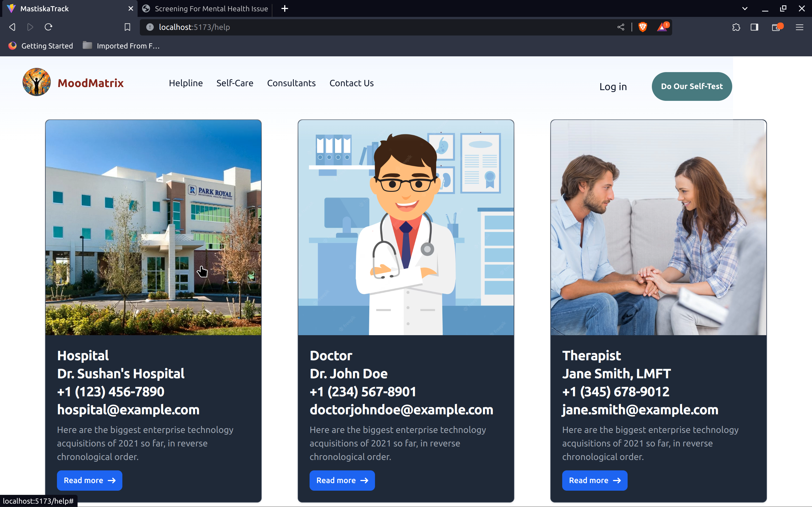
Task: Toggle the browser sidebar panel
Action: point(754,27)
